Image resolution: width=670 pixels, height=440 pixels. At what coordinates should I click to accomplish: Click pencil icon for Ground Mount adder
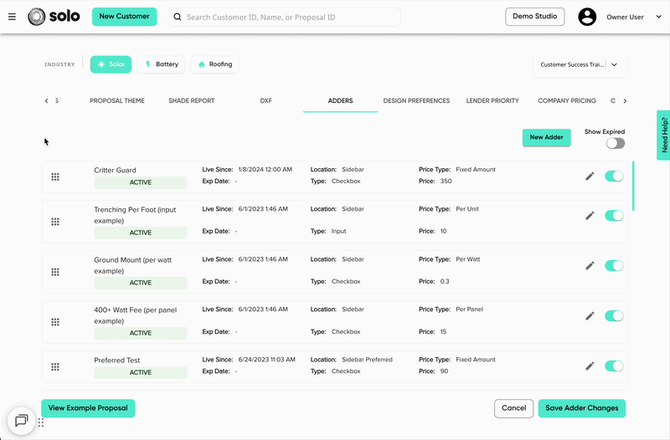click(x=590, y=266)
